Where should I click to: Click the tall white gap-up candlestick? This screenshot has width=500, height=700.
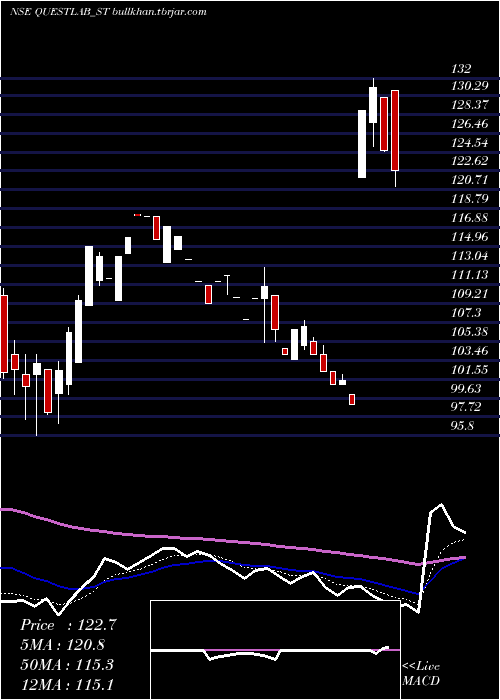[x=362, y=144]
